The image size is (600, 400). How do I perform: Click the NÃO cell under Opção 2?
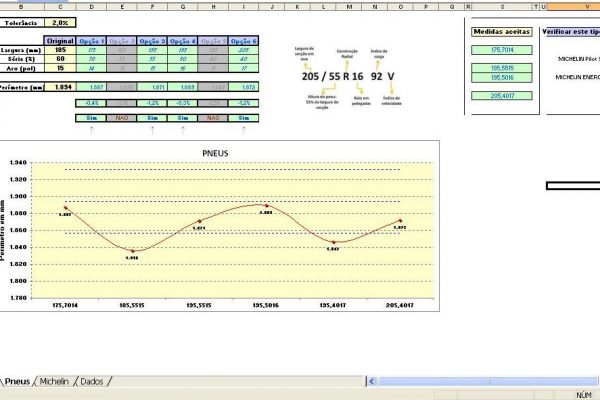coord(122,117)
